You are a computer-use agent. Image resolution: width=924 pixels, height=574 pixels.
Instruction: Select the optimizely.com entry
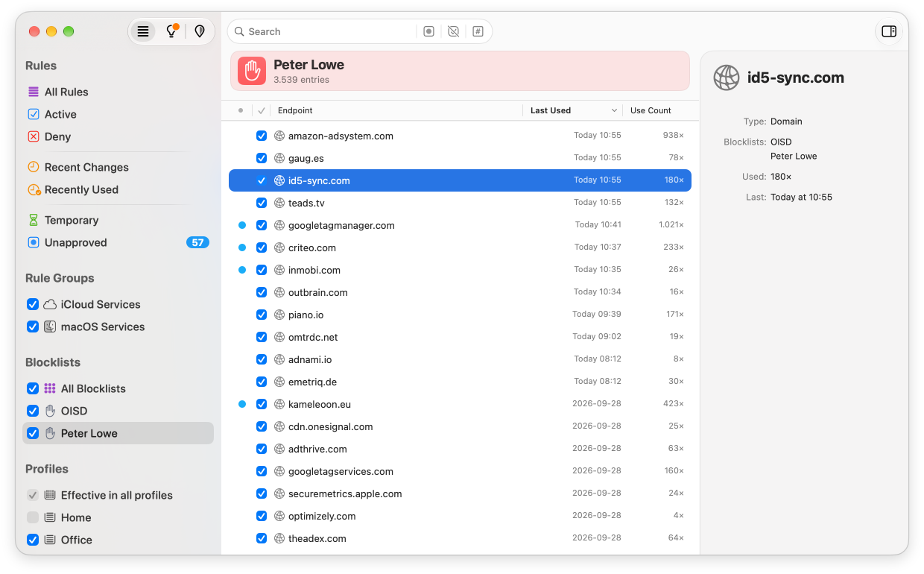(x=460, y=516)
